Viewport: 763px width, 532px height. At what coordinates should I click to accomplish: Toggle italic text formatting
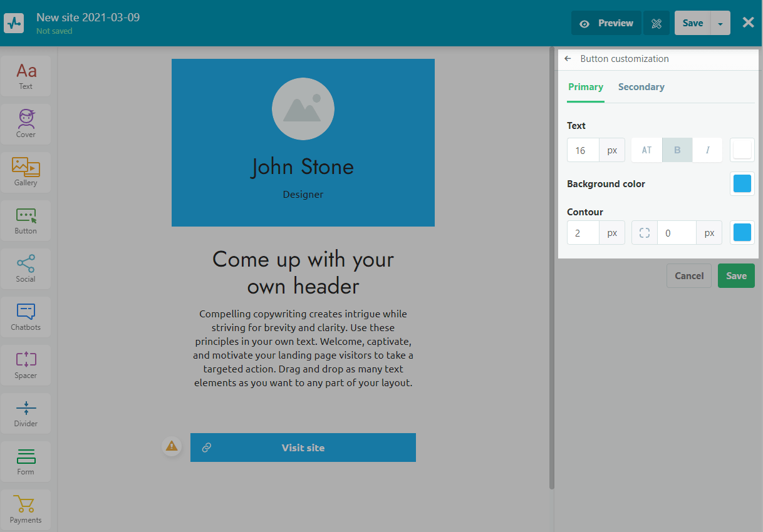[x=707, y=150]
